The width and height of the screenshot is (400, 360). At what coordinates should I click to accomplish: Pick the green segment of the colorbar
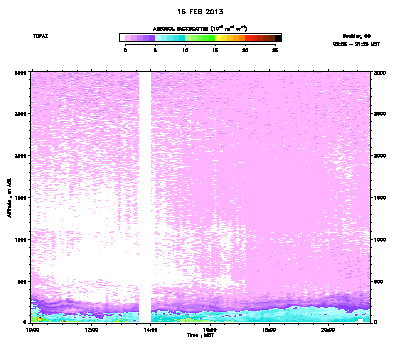(x=200, y=38)
